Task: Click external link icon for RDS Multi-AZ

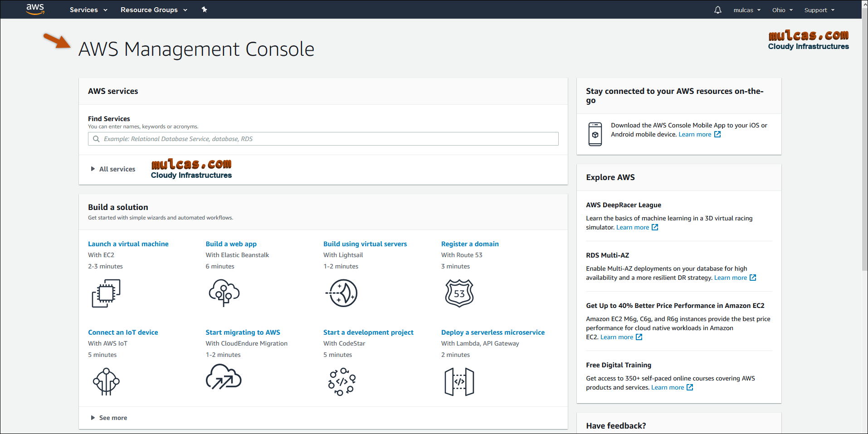Action: pos(753,278)
